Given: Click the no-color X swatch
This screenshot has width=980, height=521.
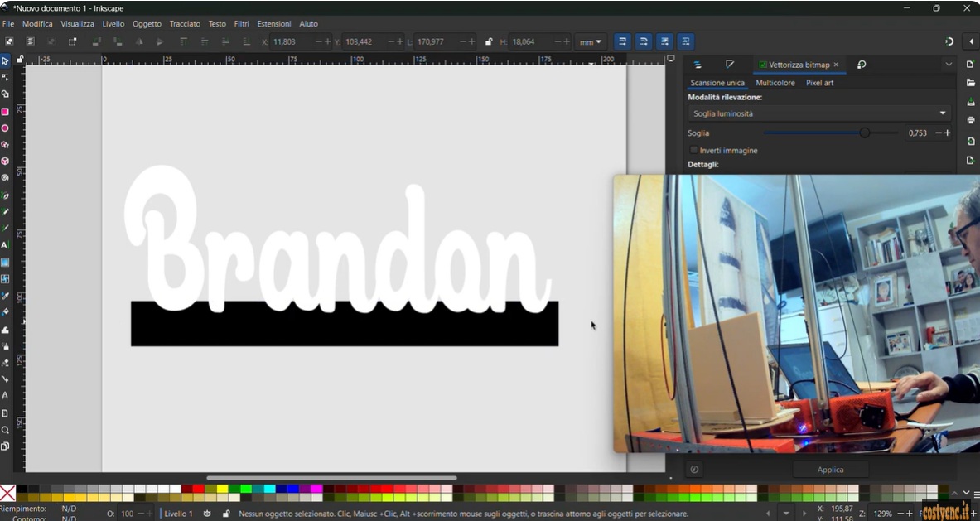Looking at the screenshot, I should (7, 493).
